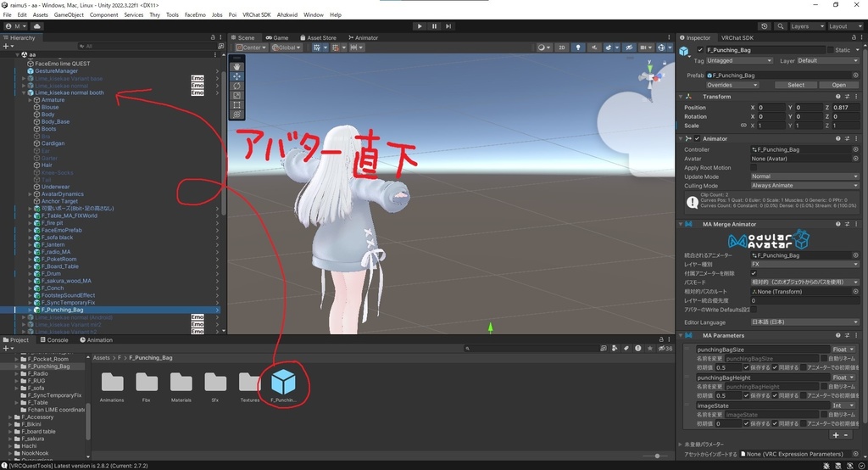The width and height of the screenshot is (868, 470).
Task: Toggle scene audio icon
Action: tap(594, 48)
